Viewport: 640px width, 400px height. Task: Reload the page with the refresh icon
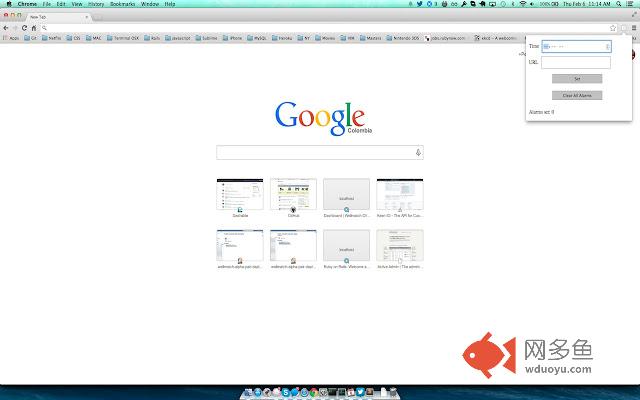24,28
